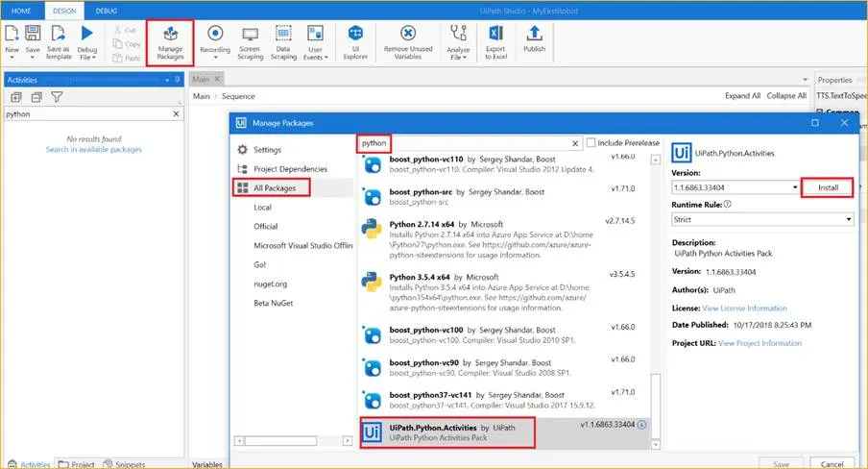Open the activities filter funnel icon
Viewport: 868px width, 469px height.
(57, 97)
